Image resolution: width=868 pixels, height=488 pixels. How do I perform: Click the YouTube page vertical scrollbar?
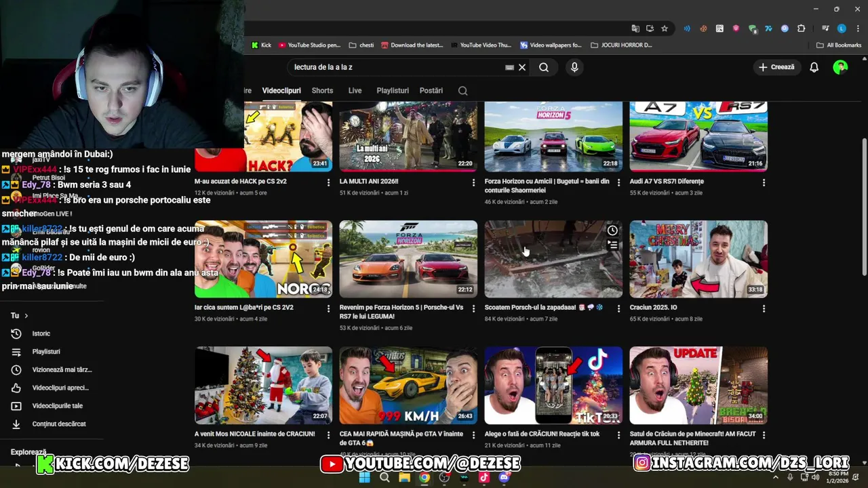(x=863, y=207)
